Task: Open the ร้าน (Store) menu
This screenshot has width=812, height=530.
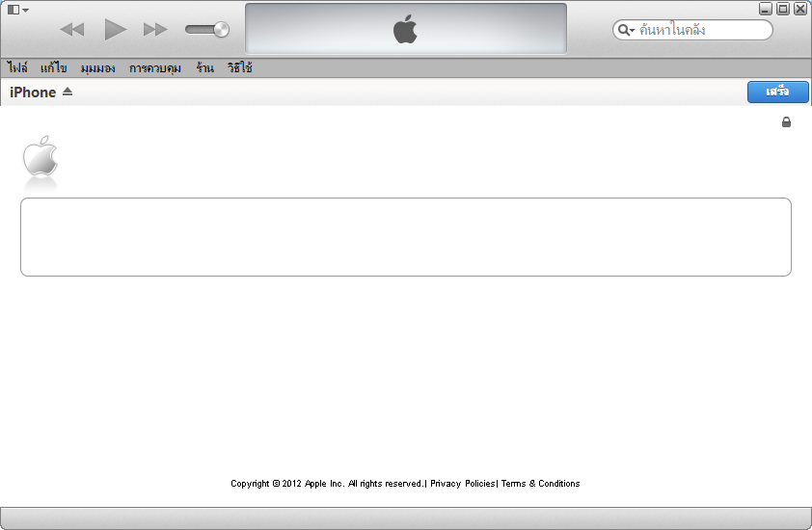Action: (204, 67)
